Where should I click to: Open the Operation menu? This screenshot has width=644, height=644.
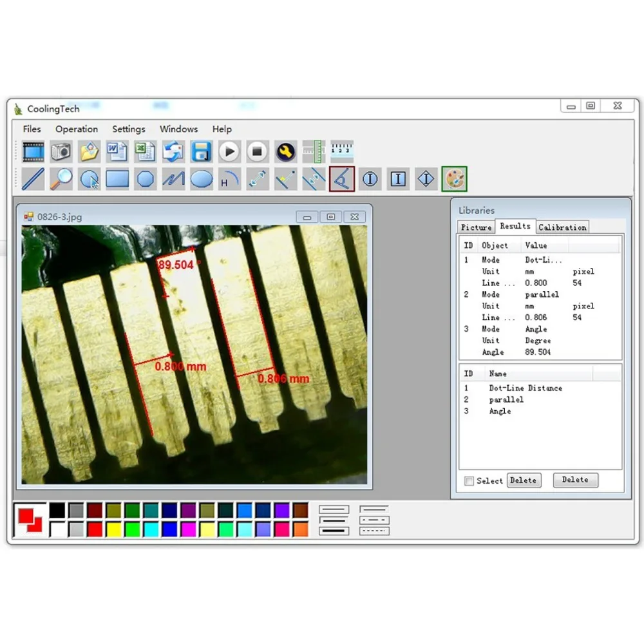(77, 129)
